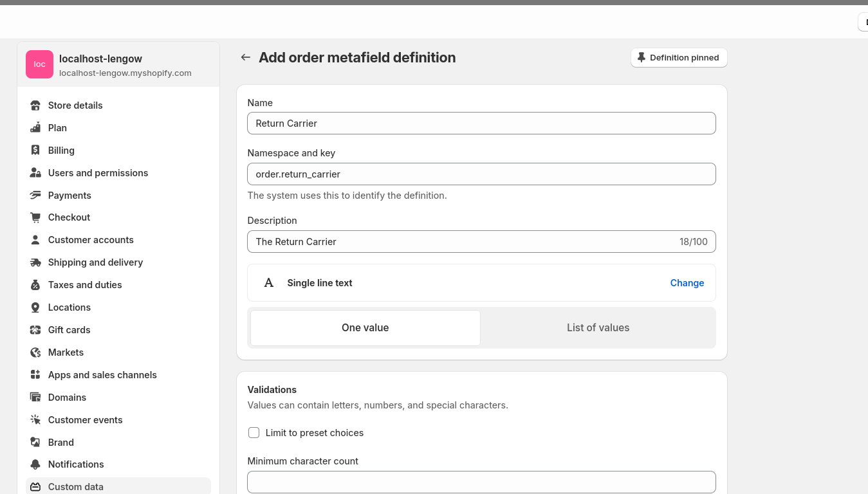Toggle the Definition pinned button
Viewport: 868px width, 494px height.
coord(678,58)
